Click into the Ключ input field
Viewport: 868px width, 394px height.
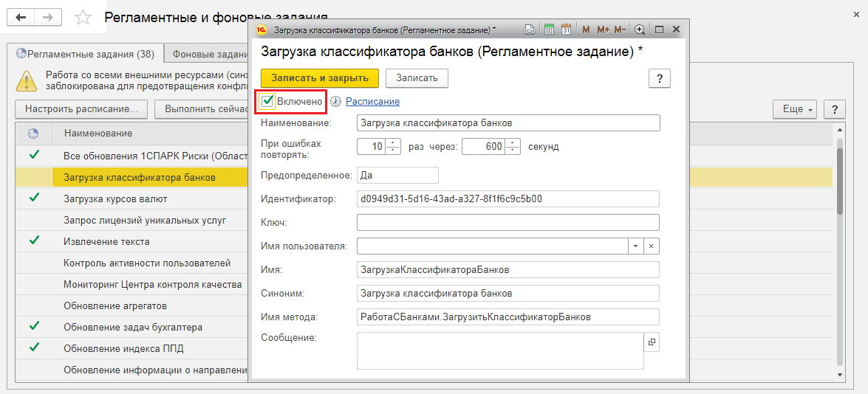(508, 222)
